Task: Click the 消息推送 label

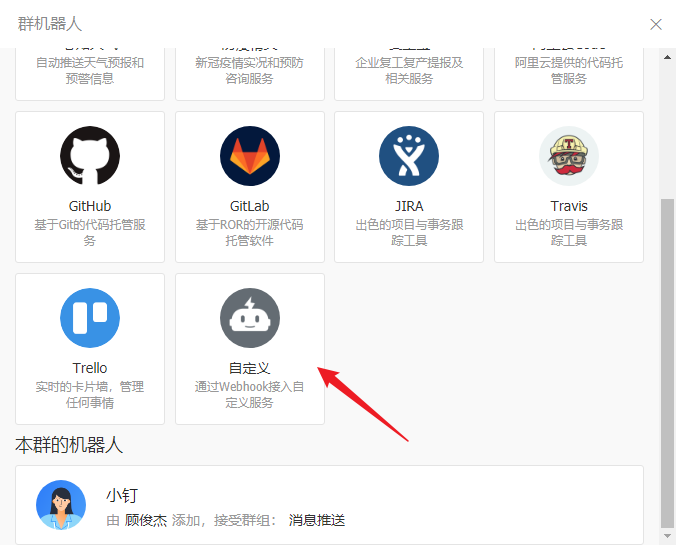Action: (317, 520)
